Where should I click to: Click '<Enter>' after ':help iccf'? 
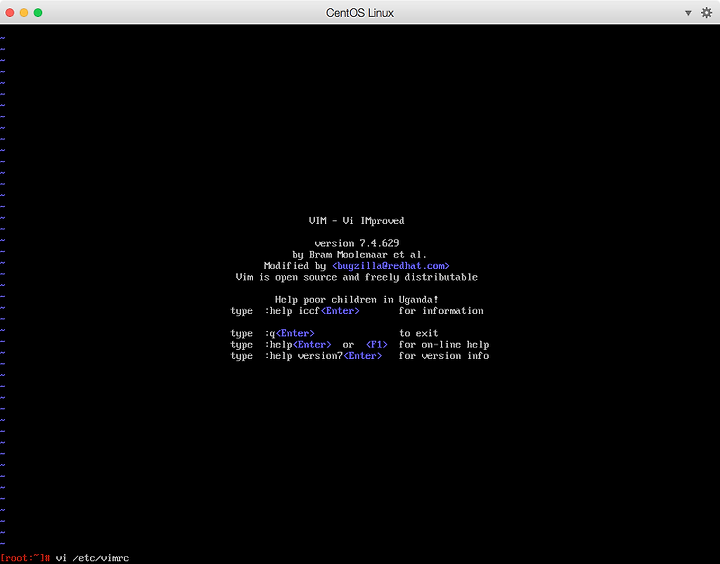(x=340, y=311)
